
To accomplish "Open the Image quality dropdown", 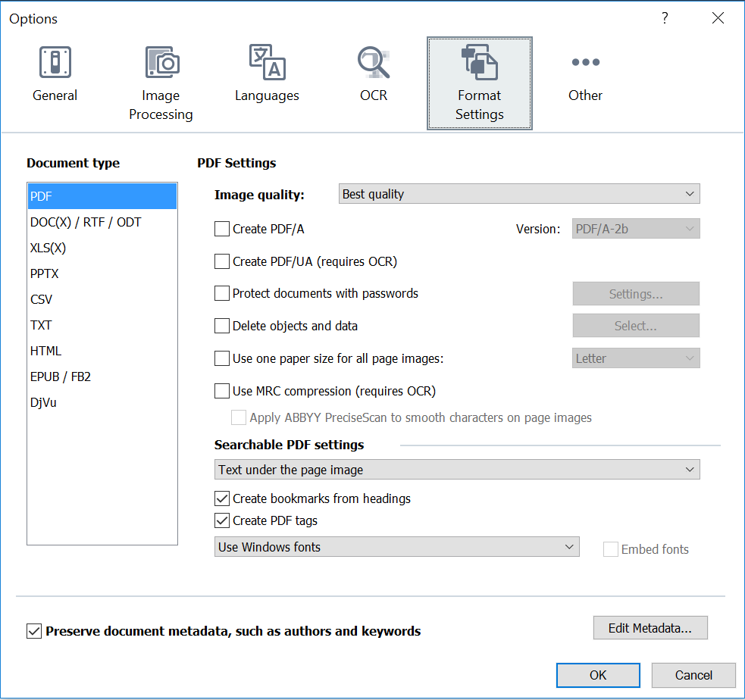I will (519, 194).
